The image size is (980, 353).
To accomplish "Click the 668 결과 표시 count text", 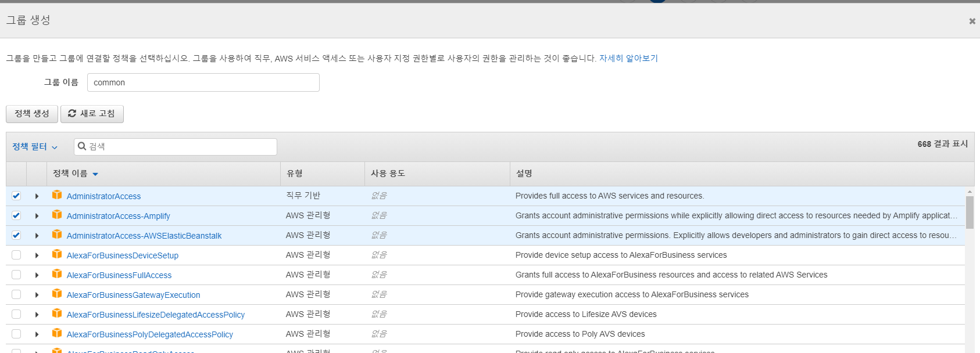I will click(x=943, y=144).
